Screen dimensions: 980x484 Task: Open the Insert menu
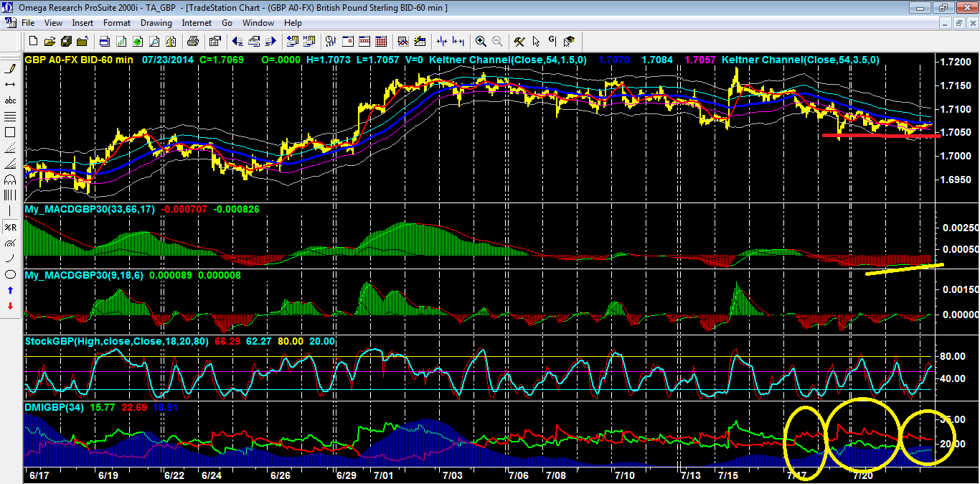[x=83, y=23]
